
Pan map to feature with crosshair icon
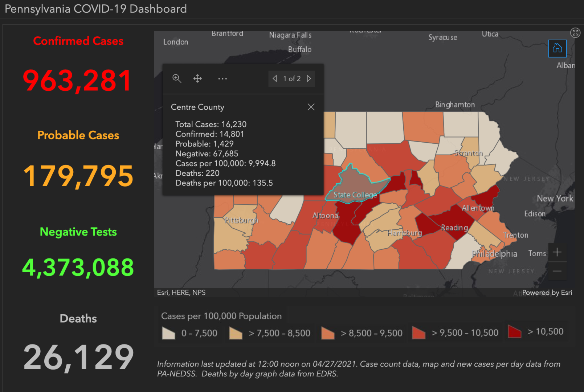[x=197, y=78]
